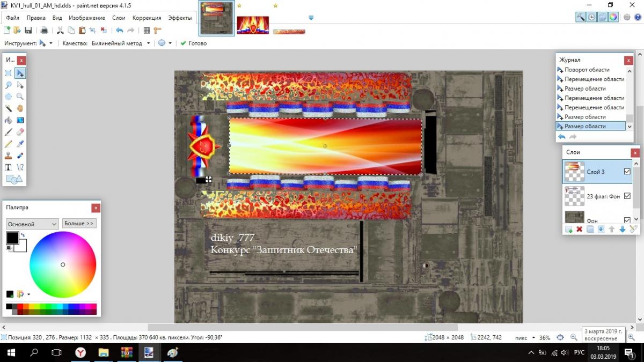Select the Color Picker eyedropper tool
Viewport: 644px width, 362px height.
[x=20, y=144]
